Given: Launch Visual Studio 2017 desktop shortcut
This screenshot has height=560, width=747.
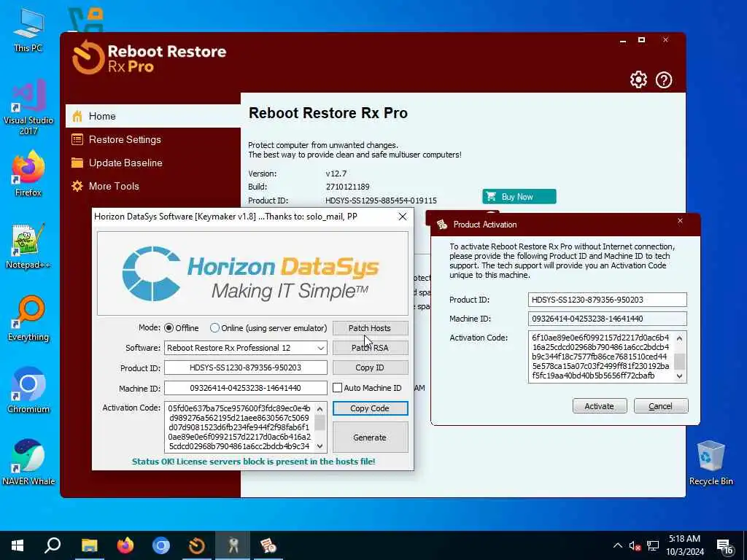Looking at the screenshot, I should (28, 107).
